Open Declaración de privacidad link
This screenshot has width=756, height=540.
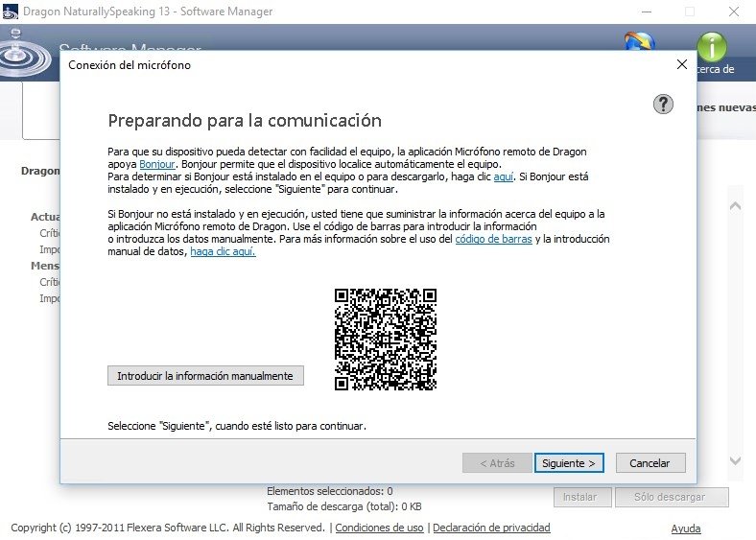(491, 528)
